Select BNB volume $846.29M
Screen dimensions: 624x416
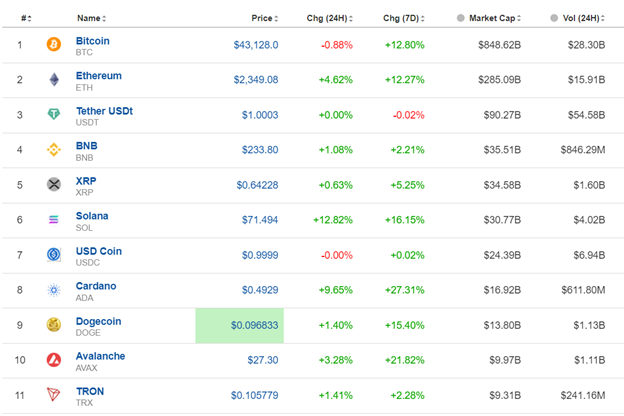583,150
